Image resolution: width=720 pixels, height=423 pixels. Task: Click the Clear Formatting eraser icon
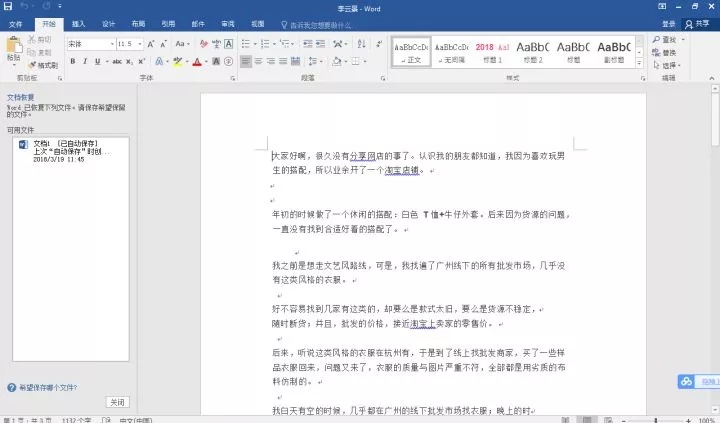click(204, 44)
